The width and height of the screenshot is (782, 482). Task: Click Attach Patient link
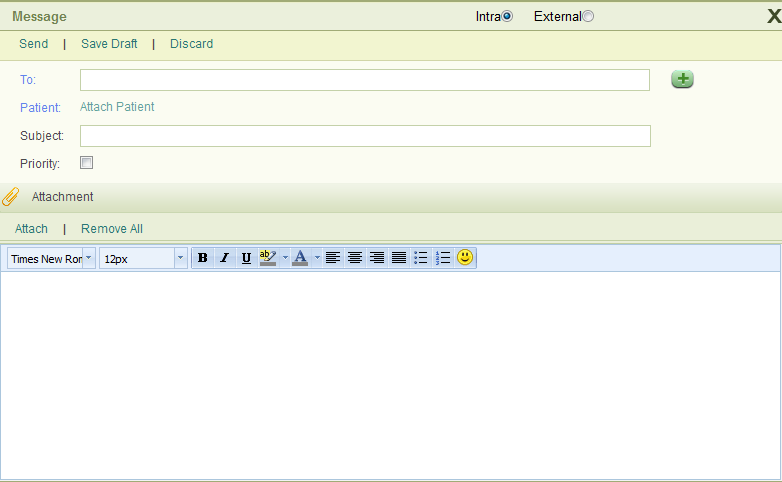tap(117, 107)
